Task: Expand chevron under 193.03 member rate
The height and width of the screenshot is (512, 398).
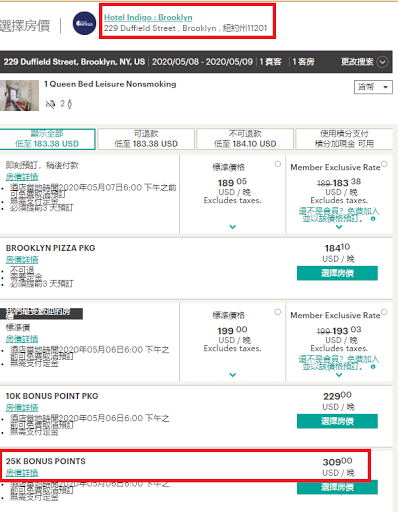Action: click(x=339, y=375)
